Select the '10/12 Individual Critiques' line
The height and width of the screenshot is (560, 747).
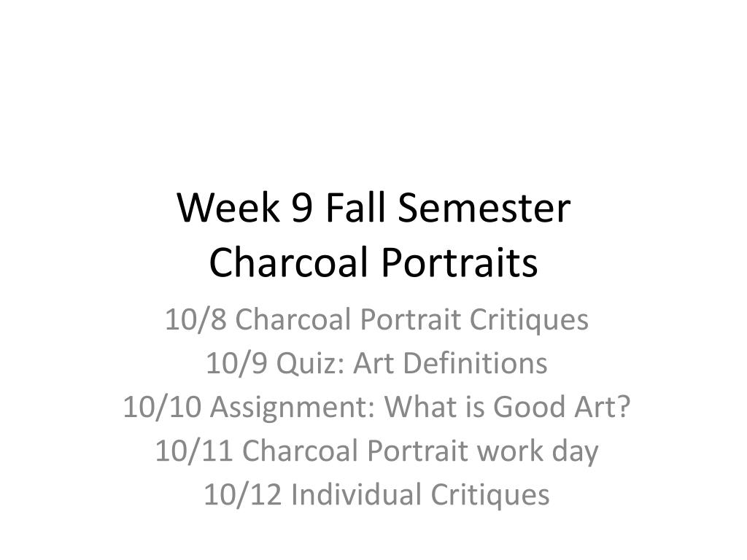coord(376,494)
